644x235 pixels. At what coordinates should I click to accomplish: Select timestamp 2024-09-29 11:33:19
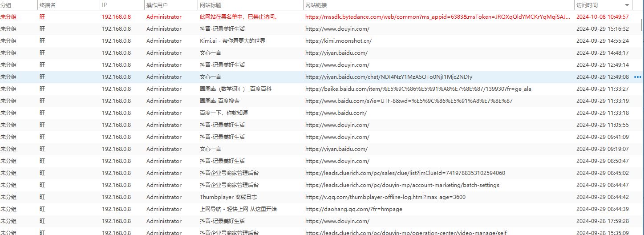point(602,101)
